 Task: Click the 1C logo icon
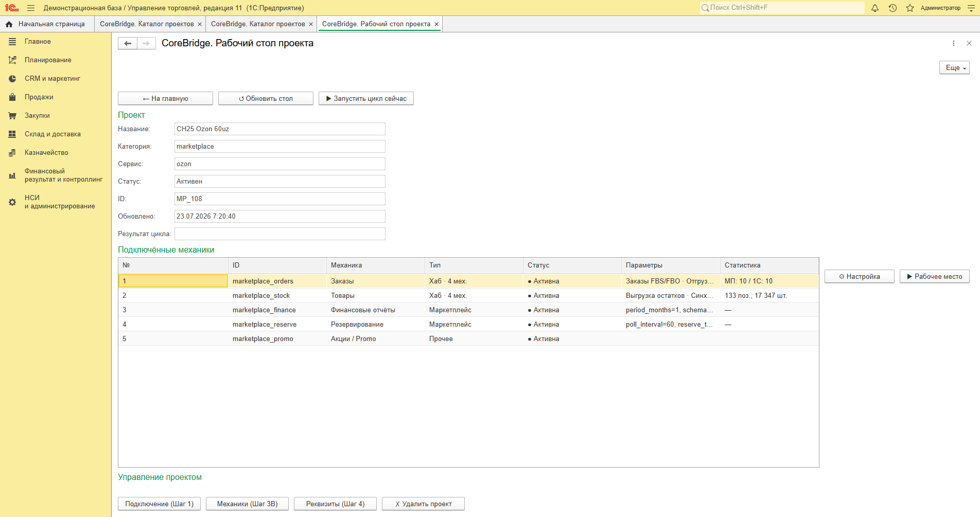point(12,8)
